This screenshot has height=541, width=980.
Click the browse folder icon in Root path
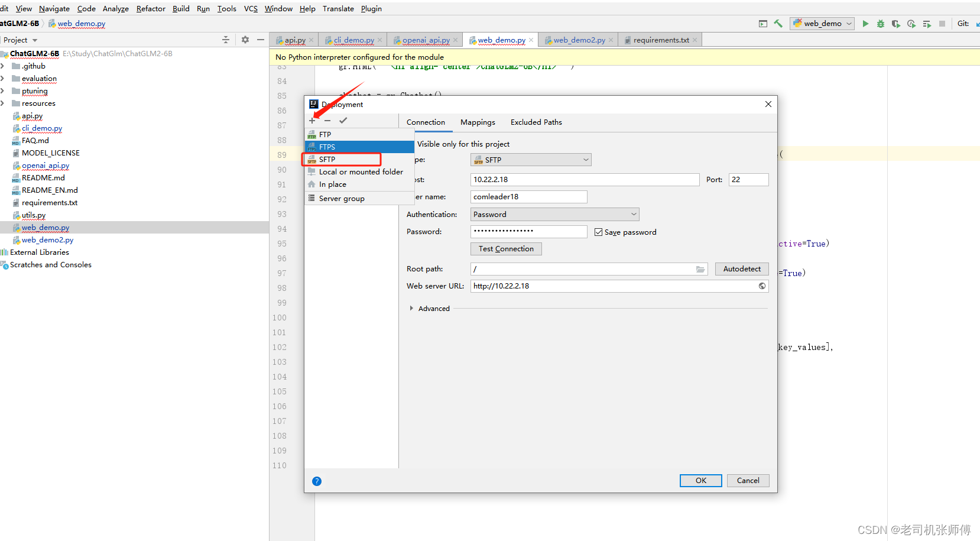700,269
